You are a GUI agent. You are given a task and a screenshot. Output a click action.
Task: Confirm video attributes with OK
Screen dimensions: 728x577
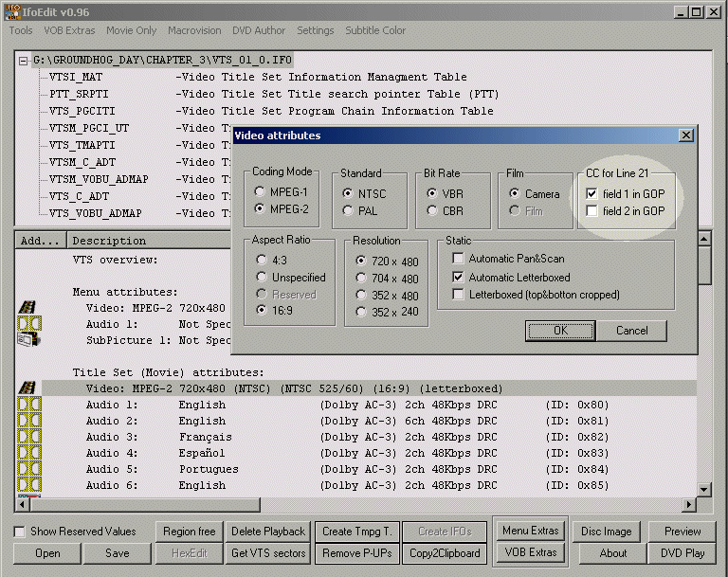click(560, 331)
